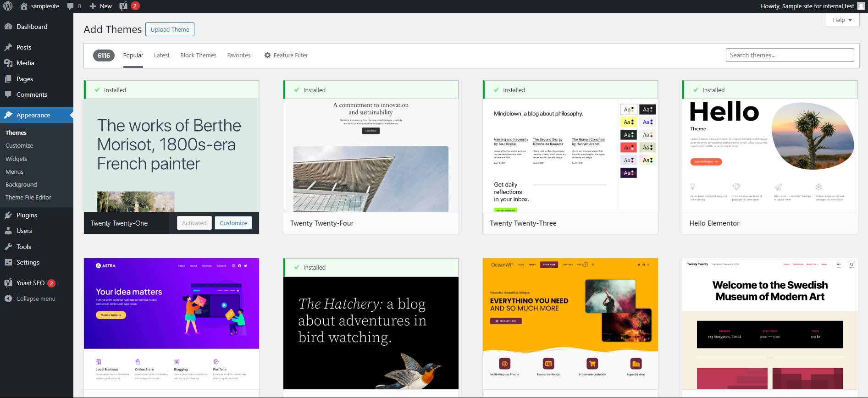Image resolution: width=868 pixels, height=398 pixels.
Task: Focus the Search themes field
Action: (x=790, y=55)
